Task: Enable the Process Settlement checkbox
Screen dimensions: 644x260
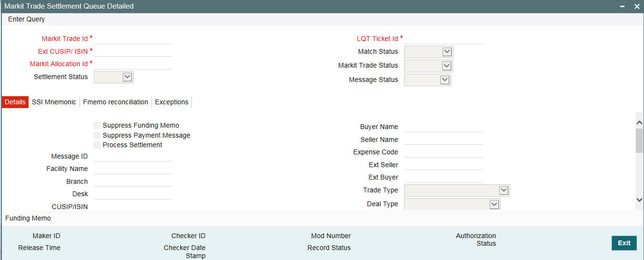Action: (x=97, y=145)
